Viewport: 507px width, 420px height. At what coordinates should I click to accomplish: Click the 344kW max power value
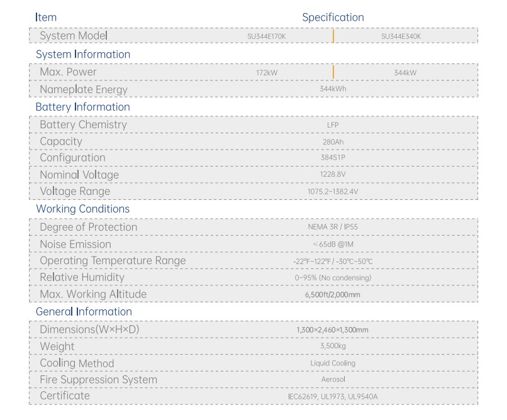pos(405,73)
